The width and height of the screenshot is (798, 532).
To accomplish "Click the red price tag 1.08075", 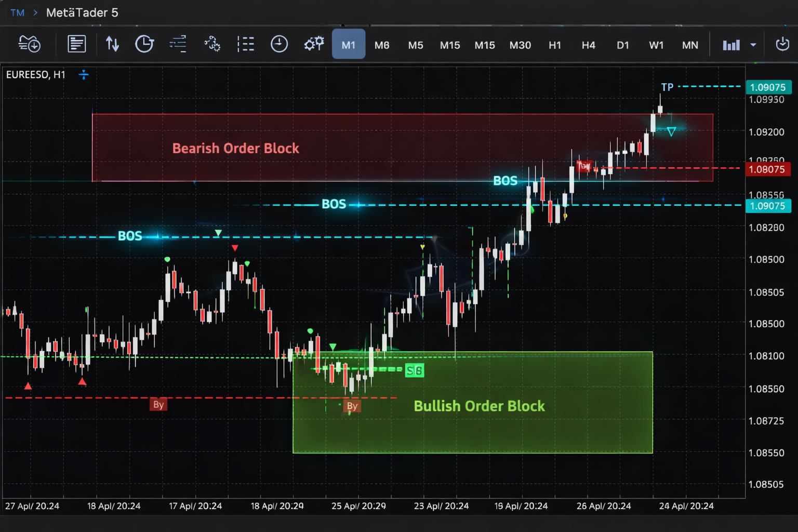I will tap(768, 169).
